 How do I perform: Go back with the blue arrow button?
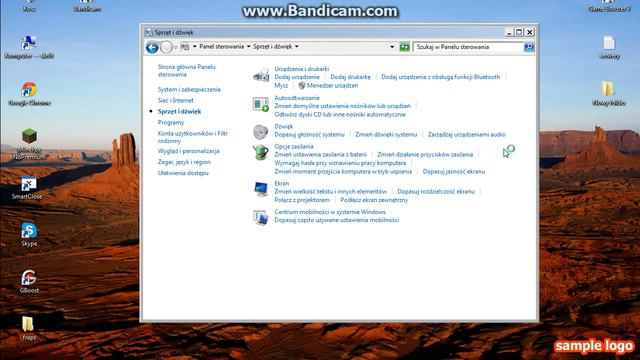152,47
